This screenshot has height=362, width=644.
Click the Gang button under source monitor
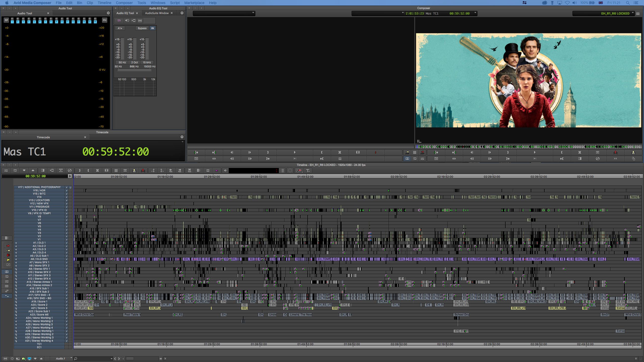(214, 159)
